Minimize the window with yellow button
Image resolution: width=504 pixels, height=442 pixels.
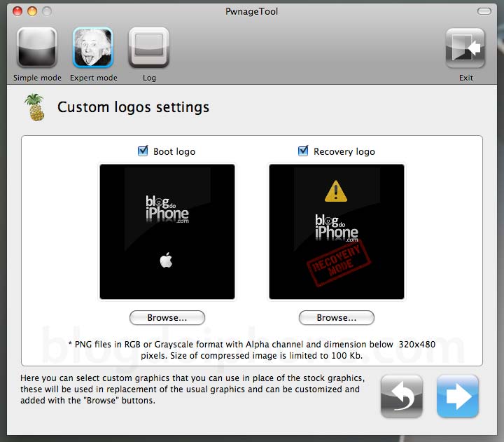pyautogui.click(x=32, y=11)
